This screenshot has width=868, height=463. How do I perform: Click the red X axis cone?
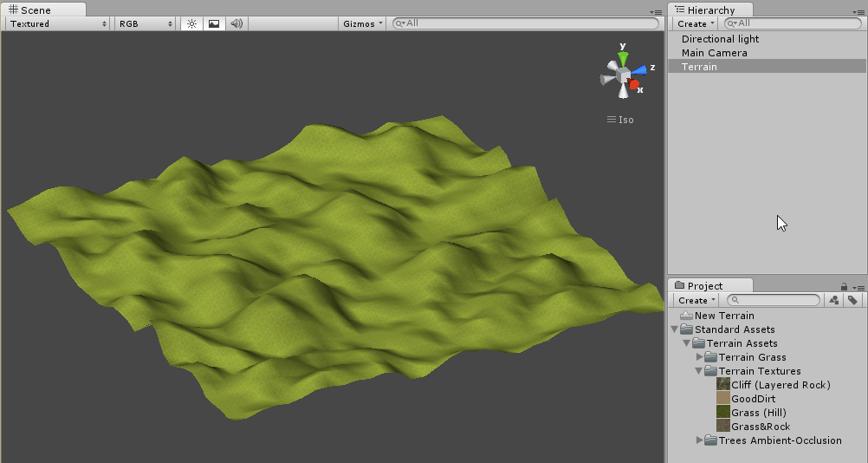point(635,85)
